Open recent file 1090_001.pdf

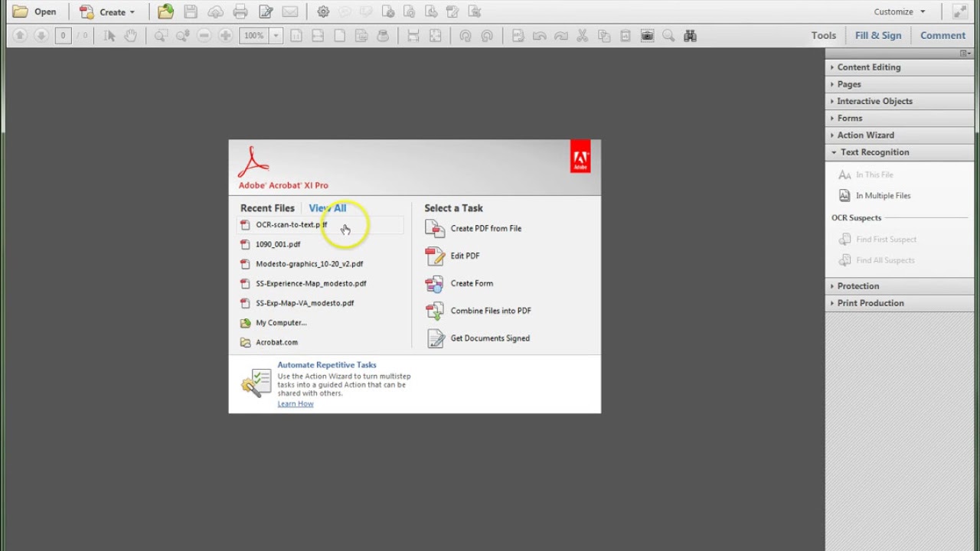(x=278, y=244)
